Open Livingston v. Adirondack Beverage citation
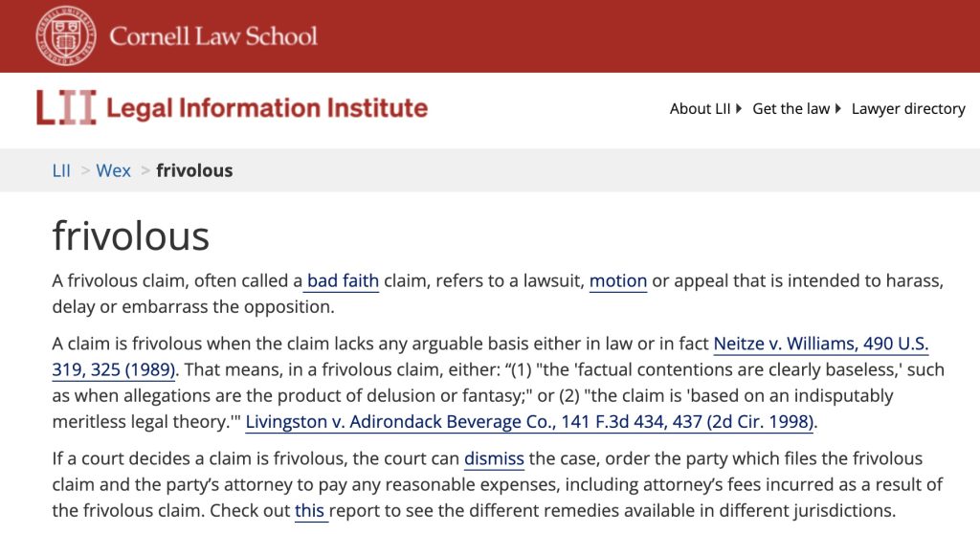Screen dimensions: 980x534 529,421
